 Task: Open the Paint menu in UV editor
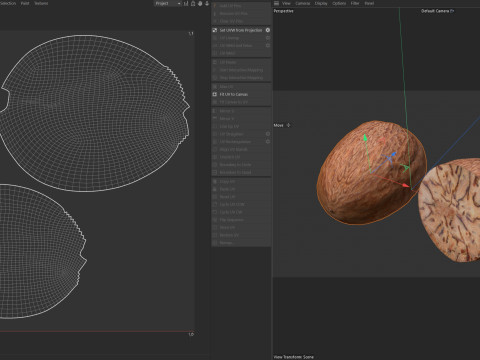pos(25,3)
